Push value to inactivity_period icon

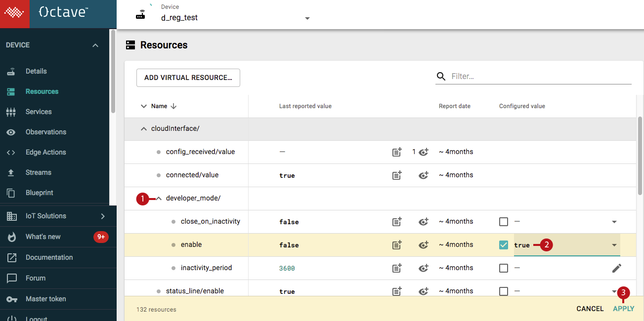396,268
